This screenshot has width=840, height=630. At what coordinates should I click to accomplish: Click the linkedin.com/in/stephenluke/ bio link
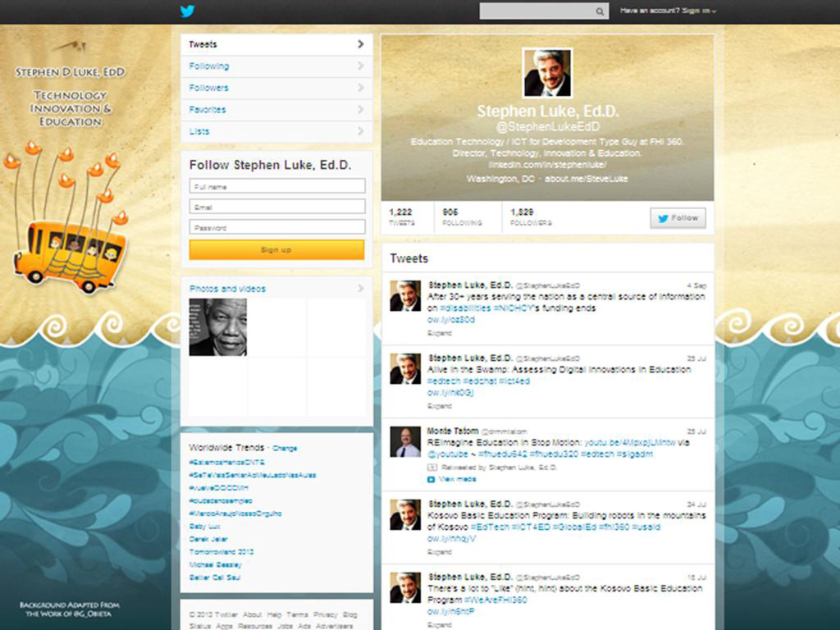pos(547,164)
